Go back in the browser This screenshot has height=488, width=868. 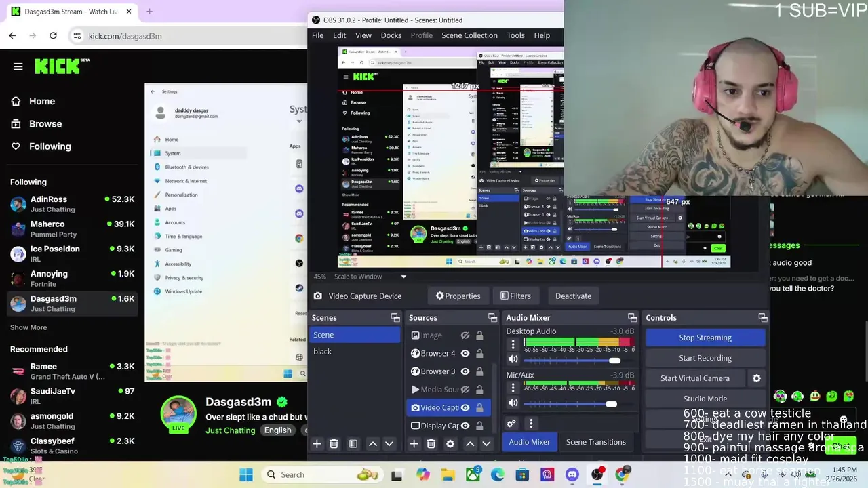coord(12,35)
